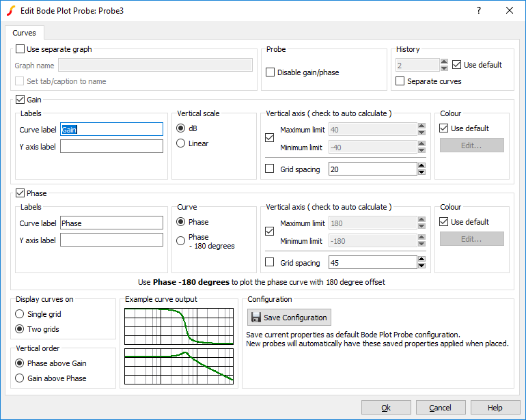526x420 pixels.
Task: Toggle Gain section Colour Use default checkbox
Action: click(444, 128)
